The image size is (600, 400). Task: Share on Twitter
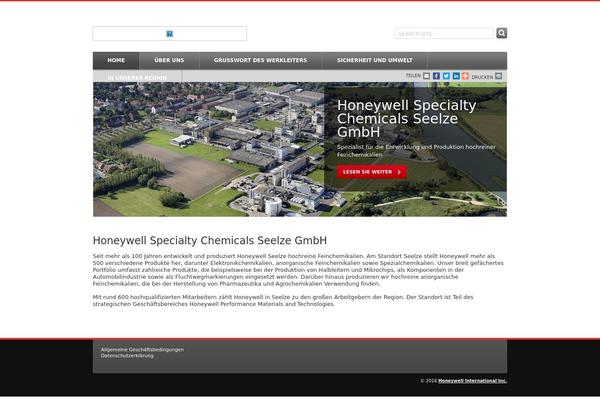coord(446,76)
